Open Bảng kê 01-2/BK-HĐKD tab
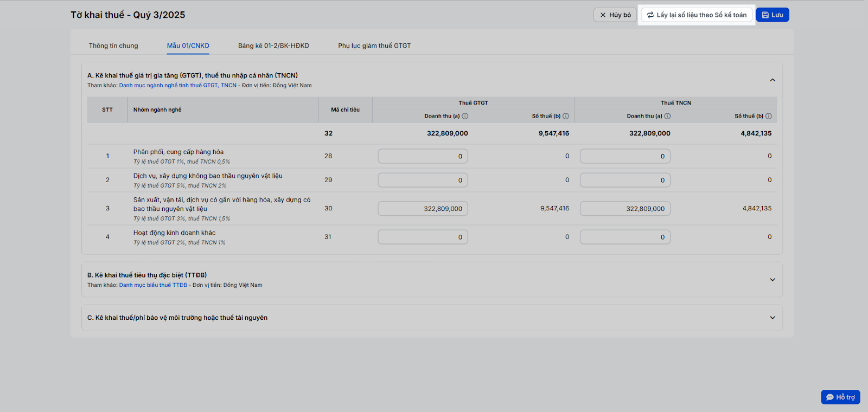The width and height of the screenshot is (868, 412). tap(273, 46)
